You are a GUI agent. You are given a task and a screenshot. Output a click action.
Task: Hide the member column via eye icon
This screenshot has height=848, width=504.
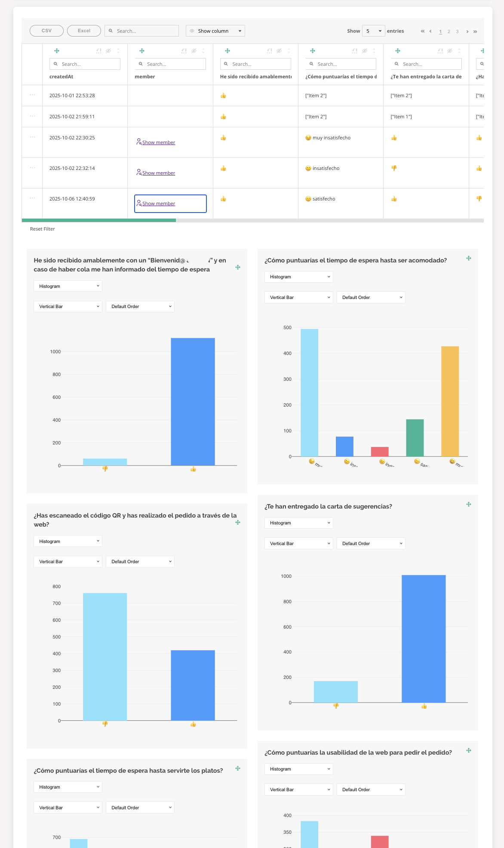194,51
